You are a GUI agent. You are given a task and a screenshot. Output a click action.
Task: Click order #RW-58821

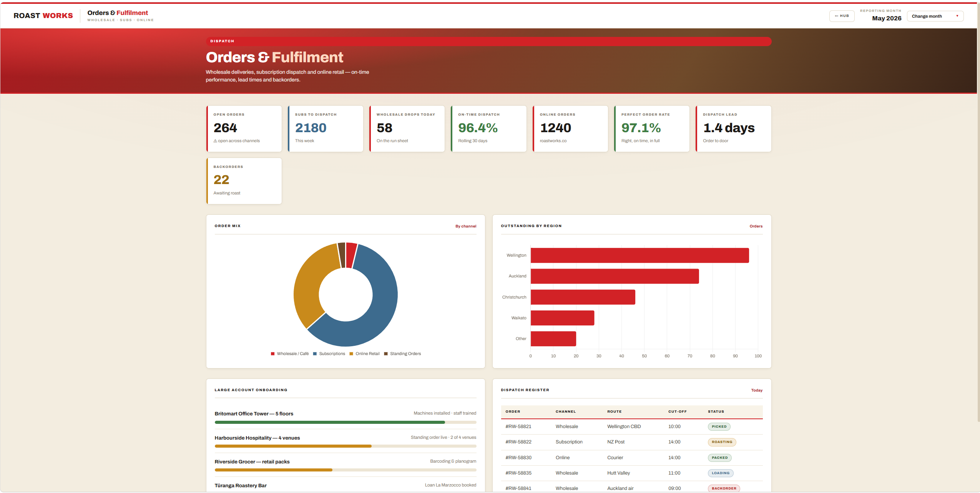(518, 427)
